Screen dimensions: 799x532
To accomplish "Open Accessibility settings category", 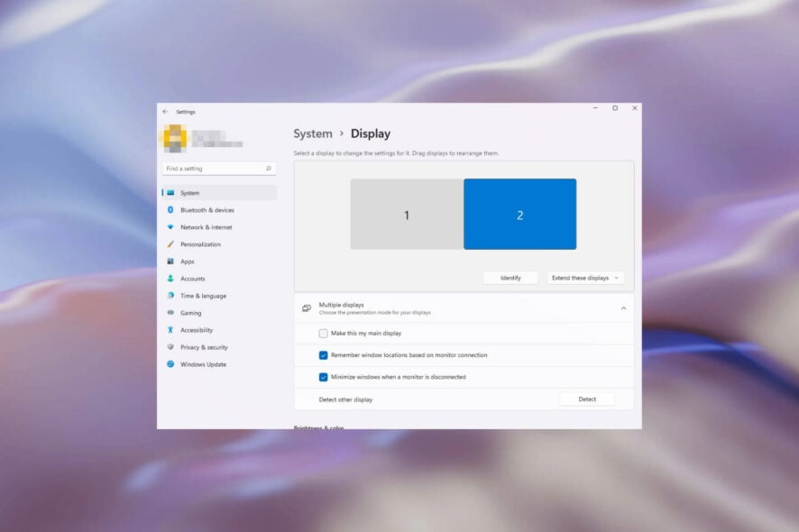I will (x=219, y=330).
